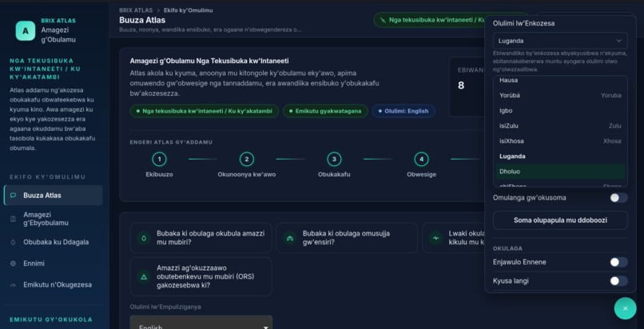
Task: Select Yorùbá in language list
Action: [560, 95]
